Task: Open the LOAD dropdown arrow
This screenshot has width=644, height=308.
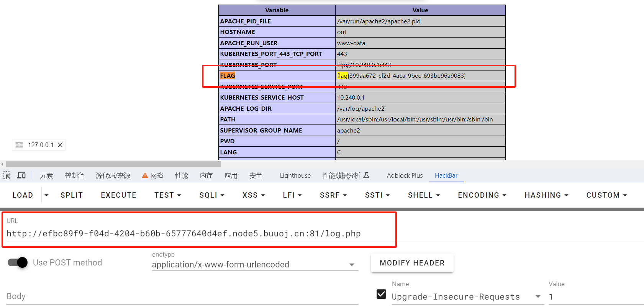Action: tap(46, 195)
